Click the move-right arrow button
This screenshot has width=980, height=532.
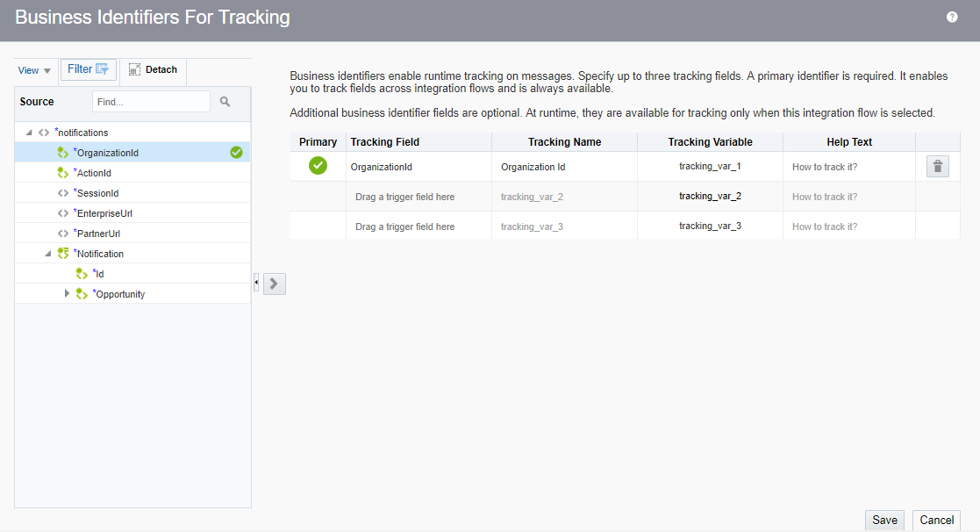[x=275, y=284]
